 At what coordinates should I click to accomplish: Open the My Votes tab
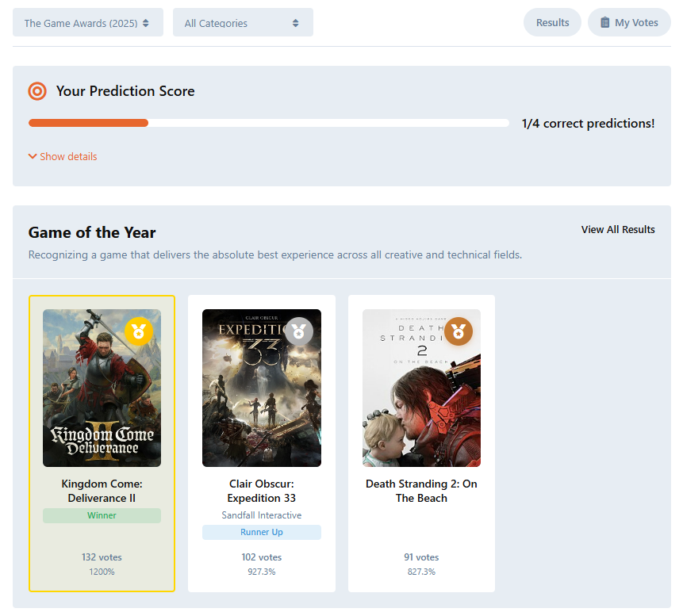click(629, 23)
